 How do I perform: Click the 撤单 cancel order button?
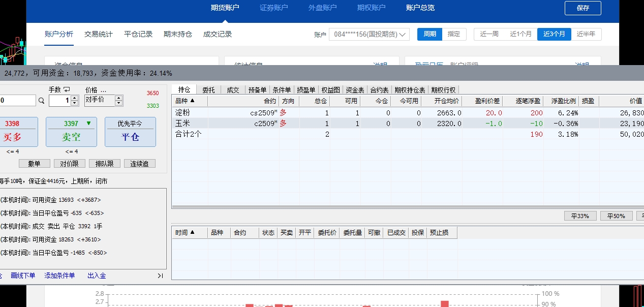click(x=34, y=164)
